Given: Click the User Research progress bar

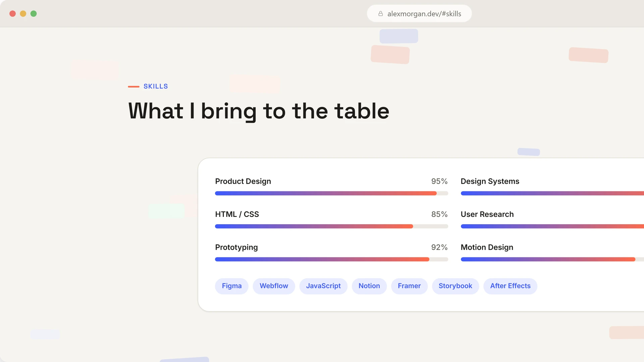Looking at the screenshot, I should [x=552, y=226].
